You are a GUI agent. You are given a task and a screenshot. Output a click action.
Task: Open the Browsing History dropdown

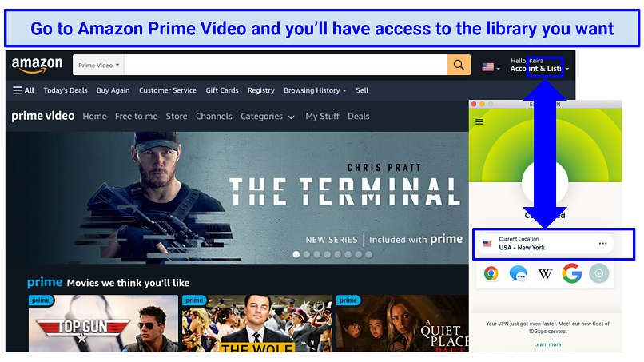pyautogui.click(x=315, y=90)
